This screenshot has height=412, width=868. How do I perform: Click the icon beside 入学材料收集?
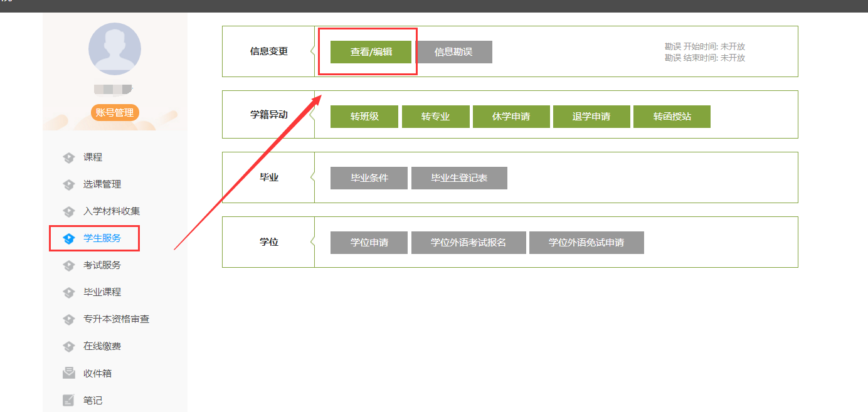(69, 211)
